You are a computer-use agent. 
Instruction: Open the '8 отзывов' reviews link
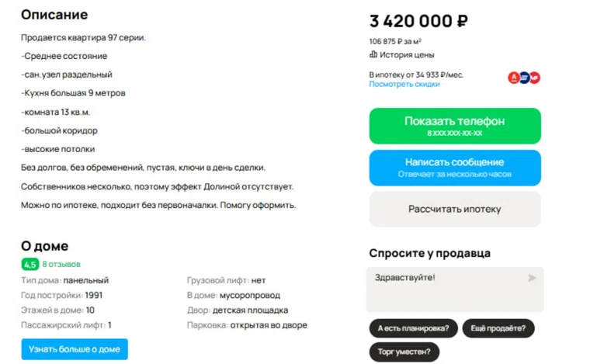(x=61, y=265)
